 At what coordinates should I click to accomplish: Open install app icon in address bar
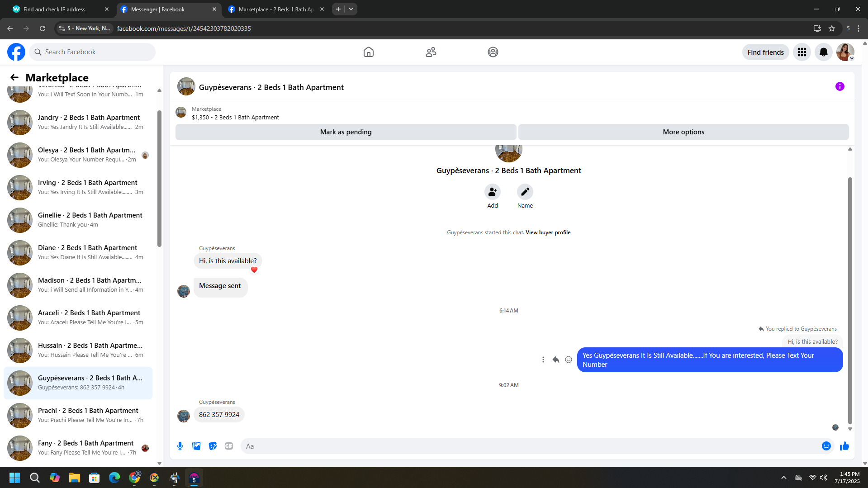pos(817,28)
